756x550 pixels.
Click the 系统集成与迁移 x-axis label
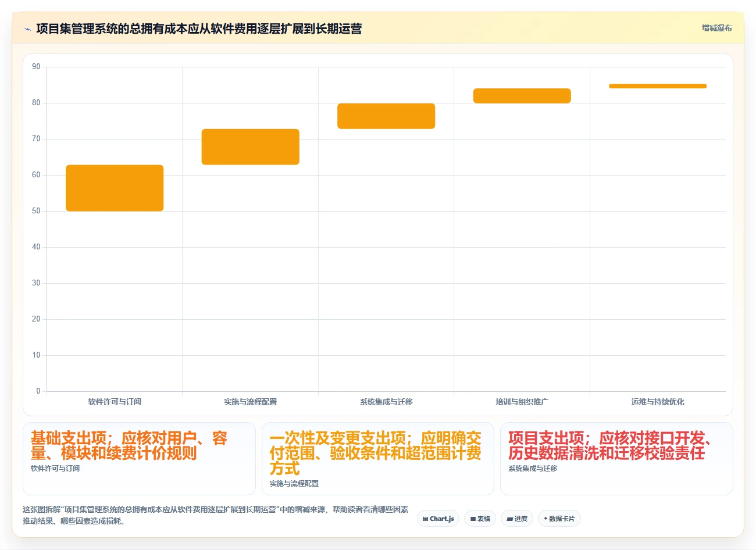pyautogui.click(x=386, y=402)
